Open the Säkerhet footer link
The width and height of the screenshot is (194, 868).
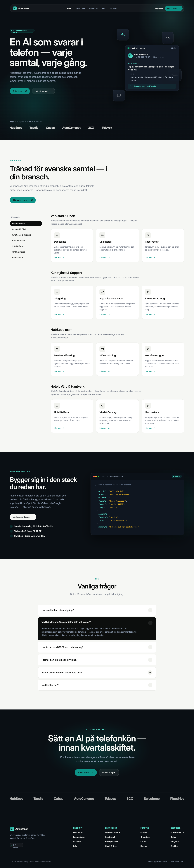coord(77,841)
